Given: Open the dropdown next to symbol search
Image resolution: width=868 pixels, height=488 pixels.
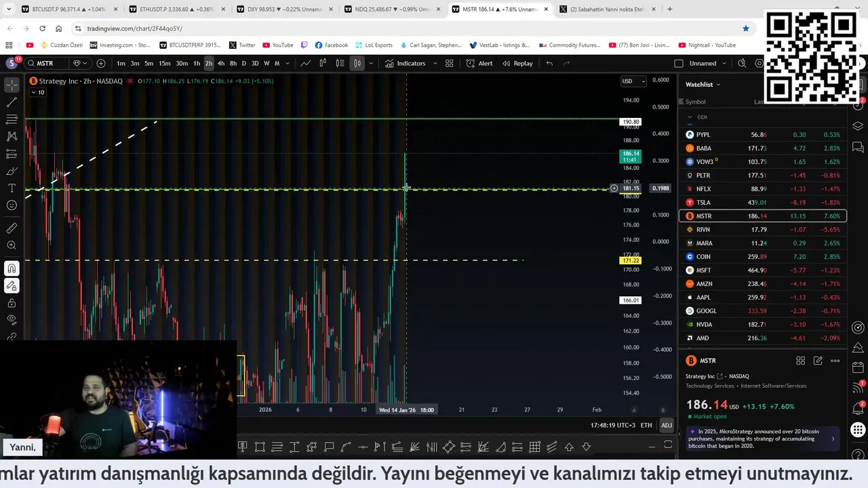Looking at the screenshot, I should tap(79, 63).
